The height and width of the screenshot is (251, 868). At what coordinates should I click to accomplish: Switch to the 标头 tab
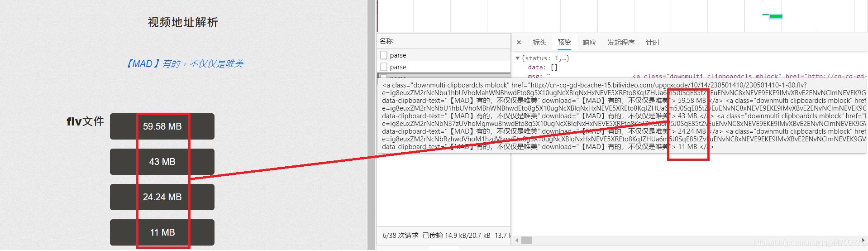(x=539, y=43)
